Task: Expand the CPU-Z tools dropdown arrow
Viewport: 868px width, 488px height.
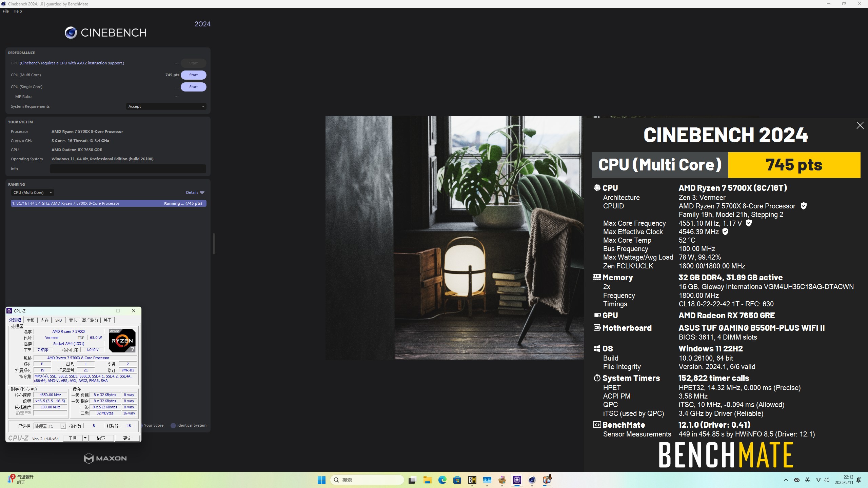Action: pyautogui.click(x=85, y=438)
